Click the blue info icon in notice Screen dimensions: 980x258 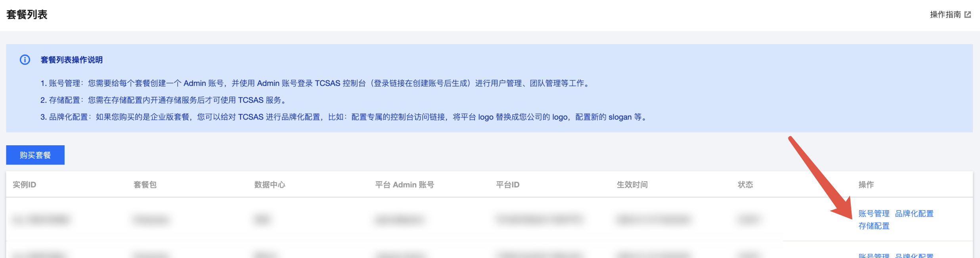tap(25, 60)
